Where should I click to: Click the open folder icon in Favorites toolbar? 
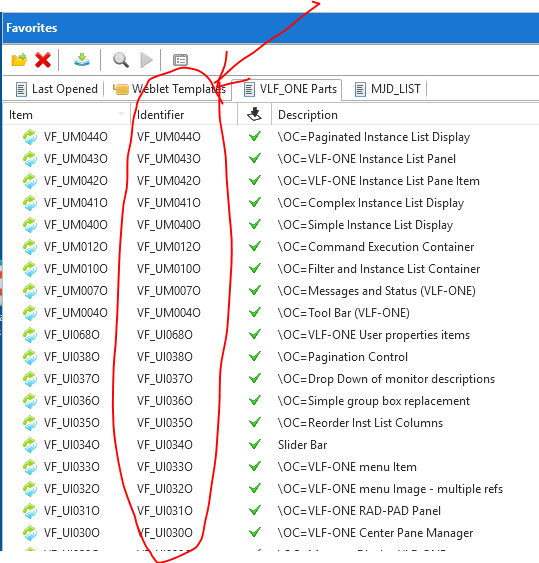click(19, 60)
